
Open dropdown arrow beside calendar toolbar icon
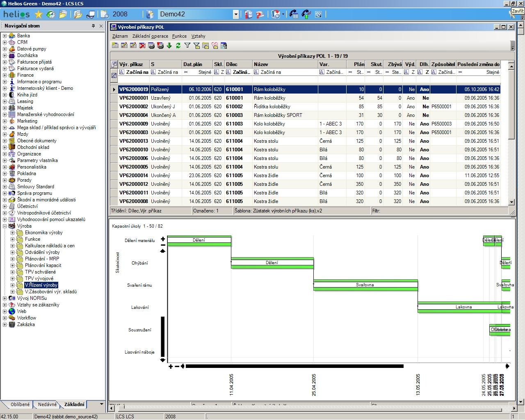click(283, 14)
